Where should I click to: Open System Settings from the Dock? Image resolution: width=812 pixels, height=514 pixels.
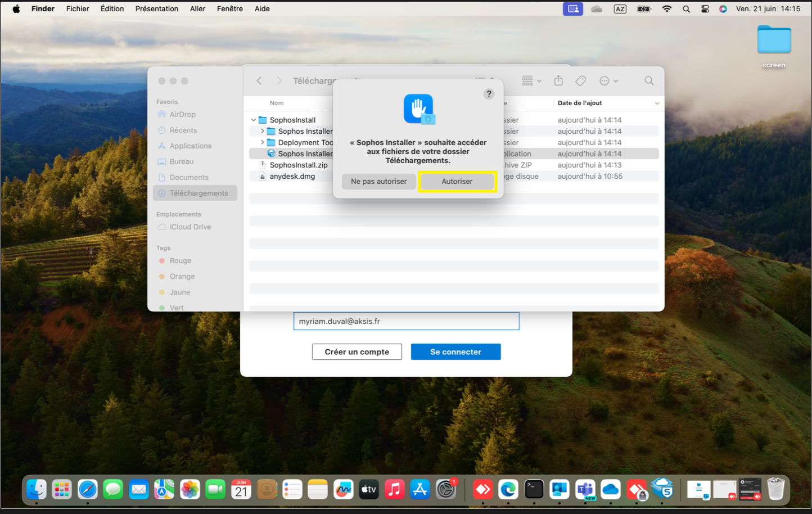(446, 490)
